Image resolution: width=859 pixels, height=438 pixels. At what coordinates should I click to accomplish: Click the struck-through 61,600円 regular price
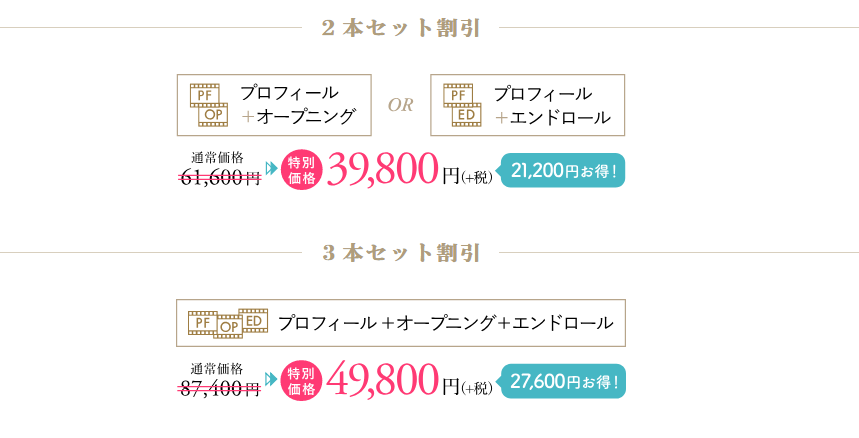pos(220,178)
